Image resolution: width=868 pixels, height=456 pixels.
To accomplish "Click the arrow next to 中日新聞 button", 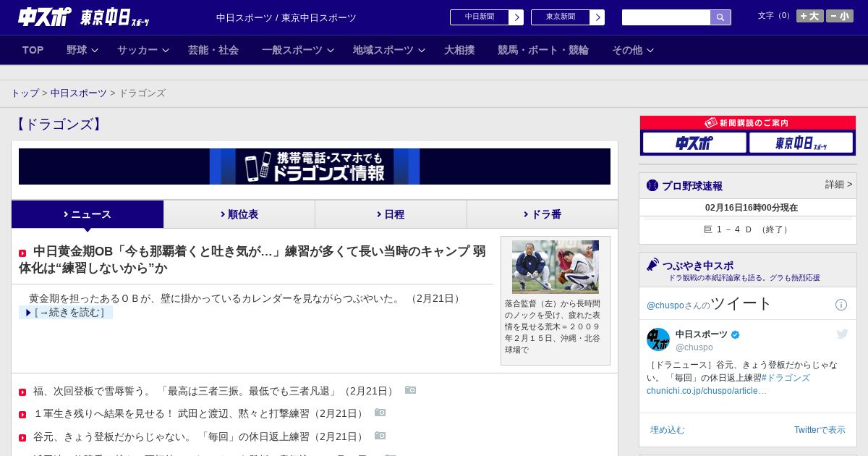I will pyautogui.click(x=516, y=17).
